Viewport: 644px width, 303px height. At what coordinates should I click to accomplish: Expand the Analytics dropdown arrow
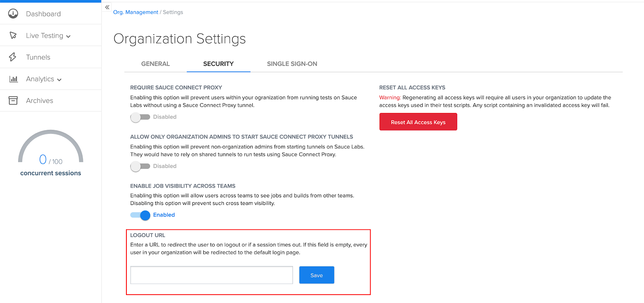[x=60, y=80]
